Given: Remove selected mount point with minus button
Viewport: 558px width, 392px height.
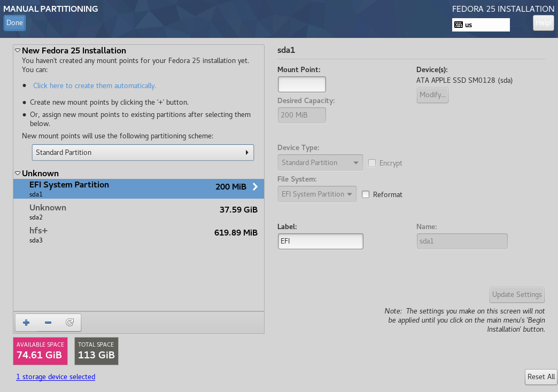Looking at the screenshot, I should [x=48, y=323].
